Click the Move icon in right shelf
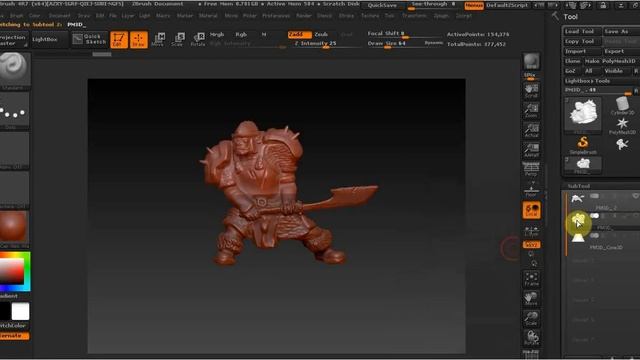Image resolution: width=640 pixels, height=360 pixels. pos(531,299)
